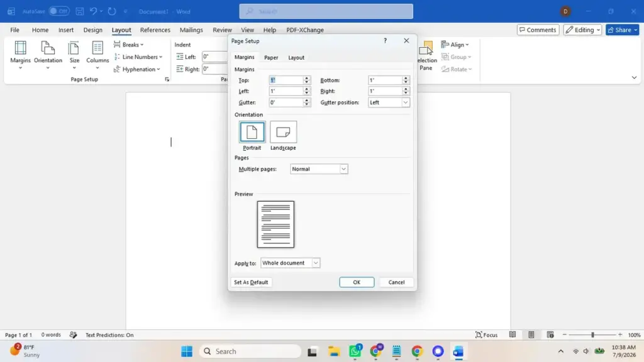Click the Comments button
Image resolution: width=644 pixels, height=362 pixels.
pyautogui.click(x=538, y=30)
